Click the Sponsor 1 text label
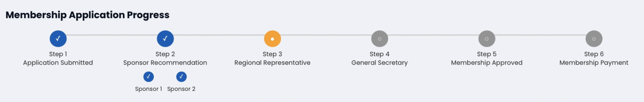 pyautogui.click(x=148, y=89)
